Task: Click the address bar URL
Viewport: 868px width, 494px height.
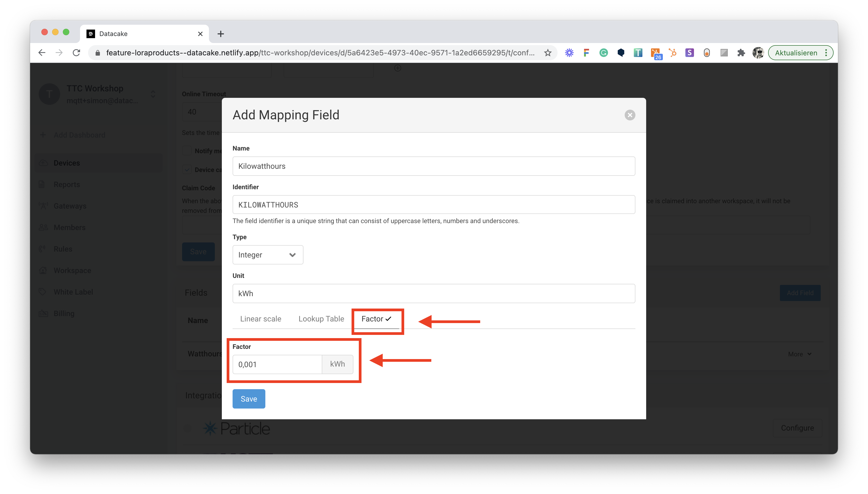Action: coord(320,53)
